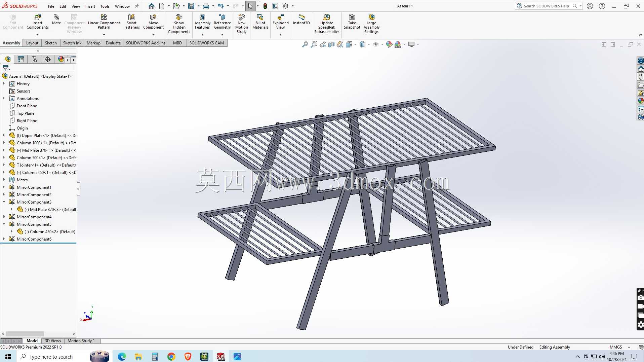Select the Origin item in the tree
The height and width of the screenshot is (362, 644).
click(x=22, y=128)
